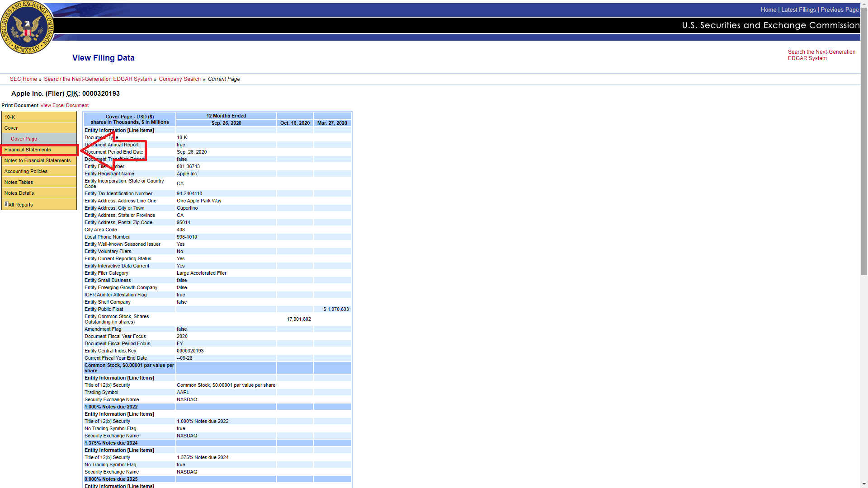Click the Cupertino city value
Image resolution: width=868 pixels, height=488 pixels.
tap(187, 208)
